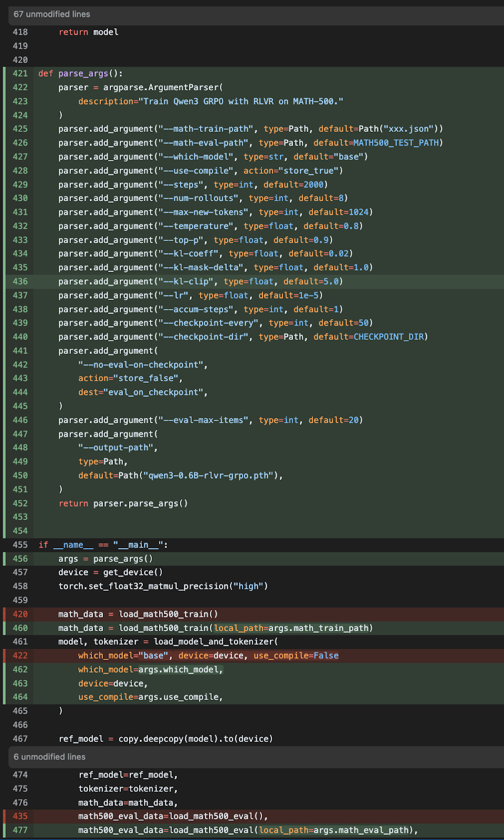Click "return parser.parse_args()" line
The height and width of the screenshot is (840, 504).
(x=123, y=503)
